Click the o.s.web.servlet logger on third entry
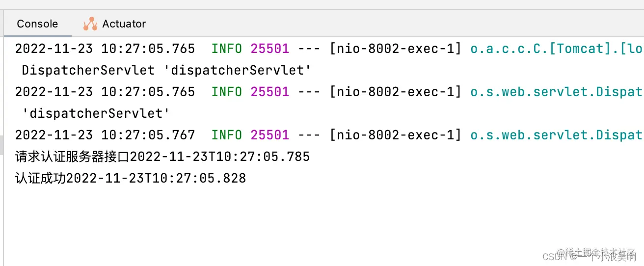The width and height of the screenshot is (644, 266). point(557,135)
